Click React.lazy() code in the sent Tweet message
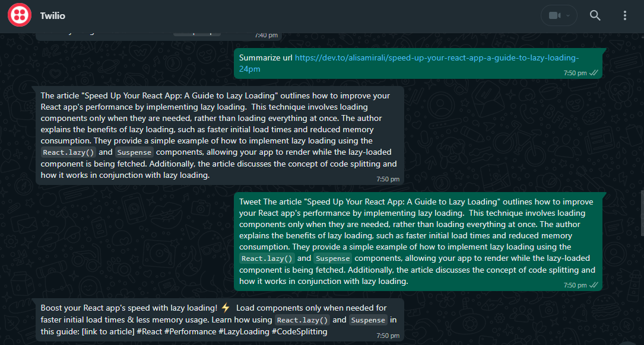 coord(267,258)
